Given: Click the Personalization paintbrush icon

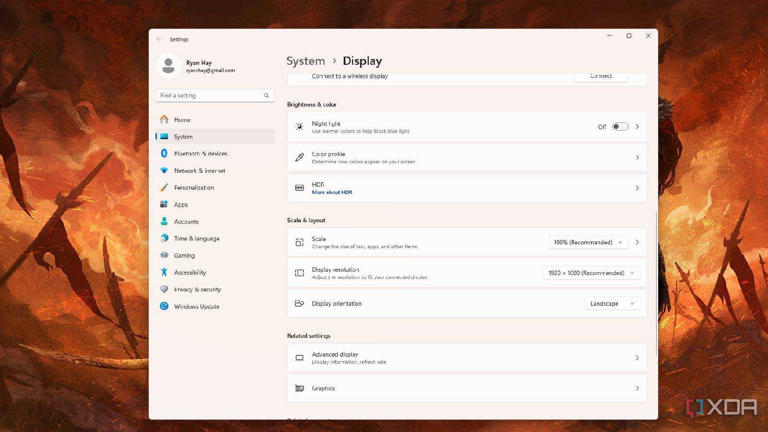Looking at the screenshot, I should pos(164,188).
